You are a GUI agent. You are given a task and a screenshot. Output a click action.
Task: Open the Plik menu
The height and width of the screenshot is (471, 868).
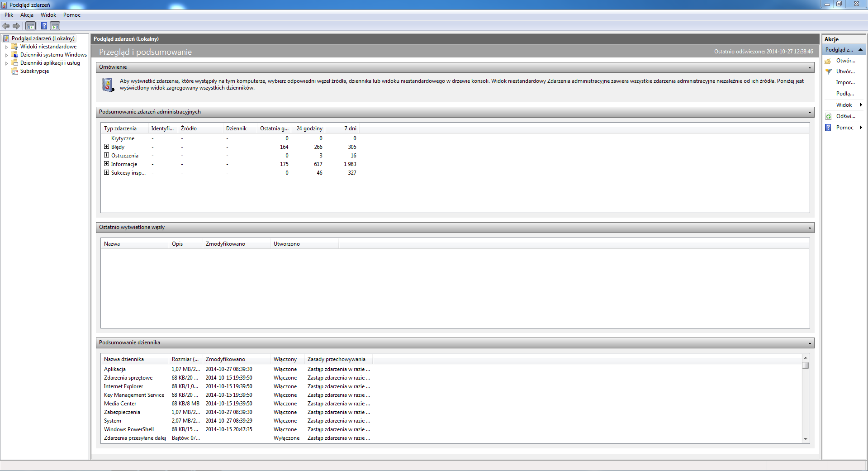(9, 15)
